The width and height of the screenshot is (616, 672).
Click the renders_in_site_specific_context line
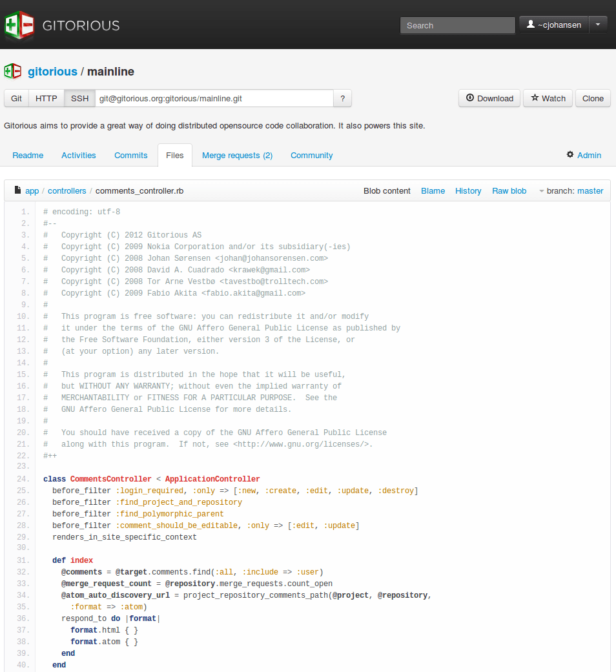coord(125,537)
